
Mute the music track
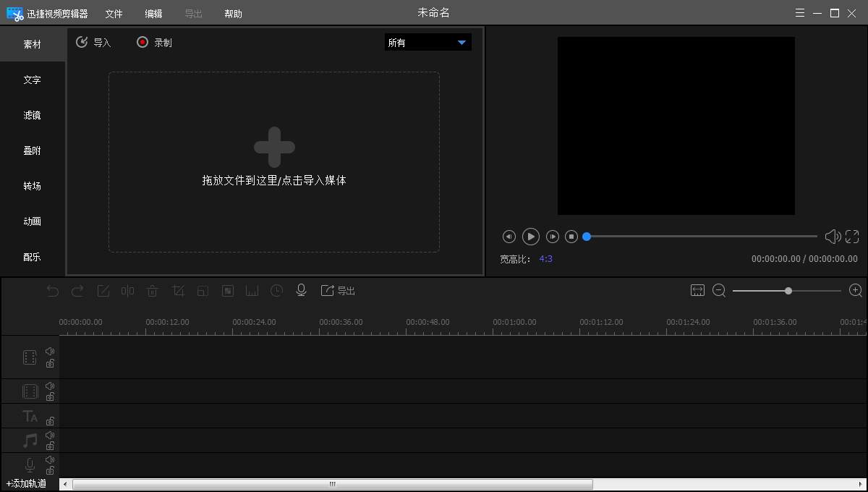point(50,436)
